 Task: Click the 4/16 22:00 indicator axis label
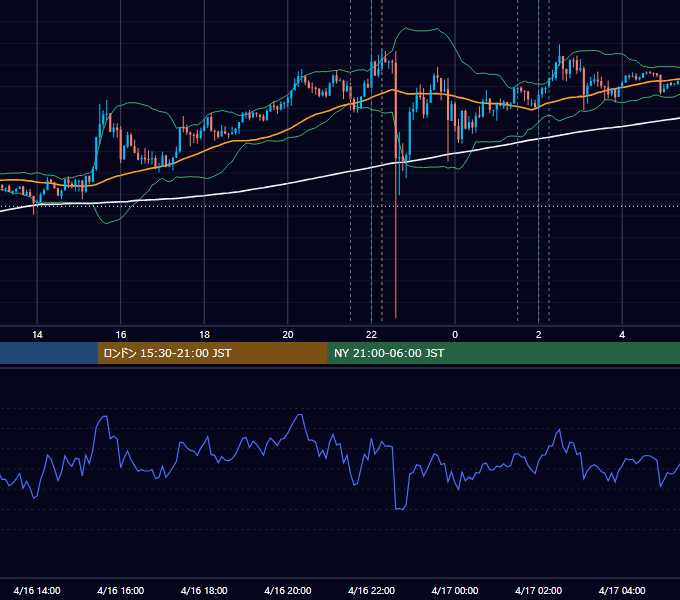point(371,590)
